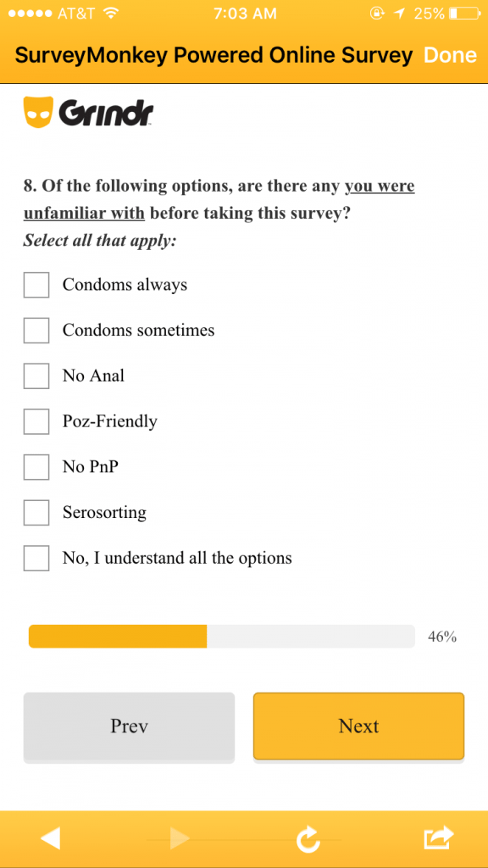Viewport: 488px width, 868px height.
Task: Check No, I understand all the options
Action: click(x=36, y=558)
